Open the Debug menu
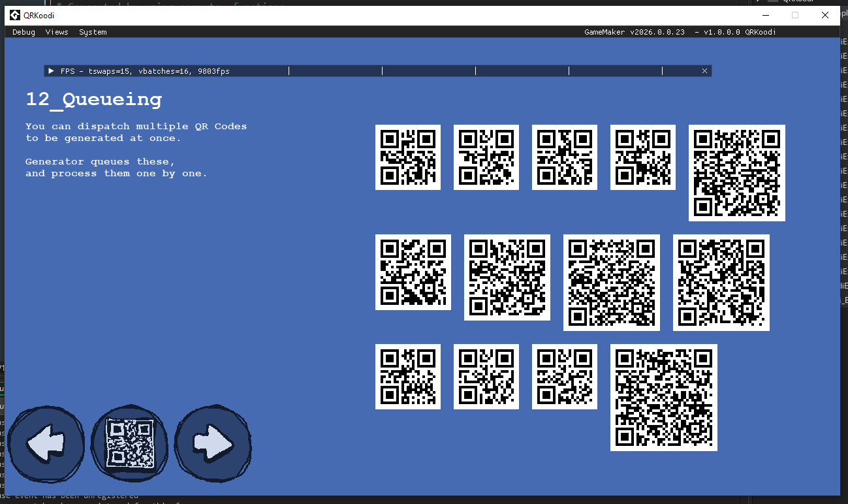This screenshot has height=504, width=848. [24, 32]
